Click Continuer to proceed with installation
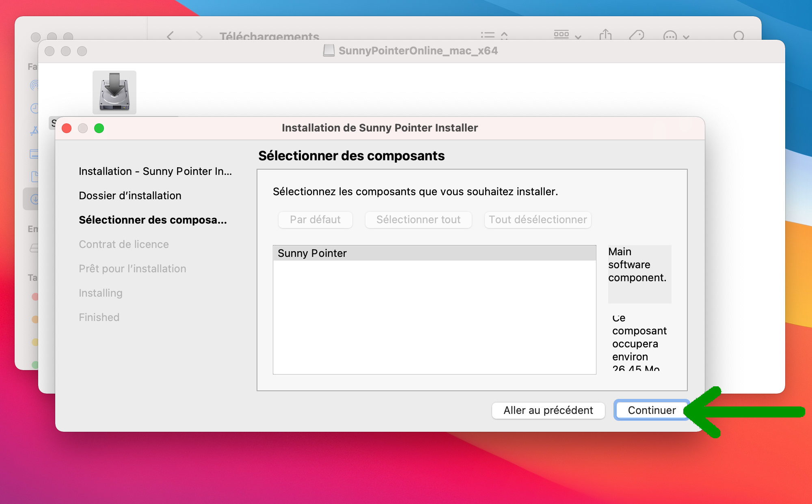 point(651,411)
